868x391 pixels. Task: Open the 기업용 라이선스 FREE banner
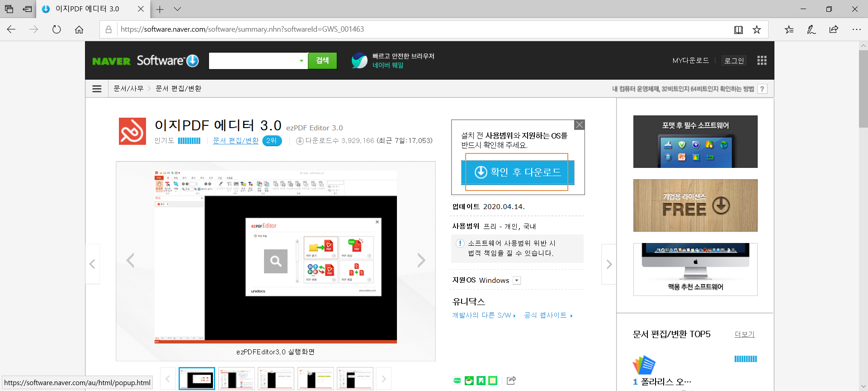click(x=695, y=205)
